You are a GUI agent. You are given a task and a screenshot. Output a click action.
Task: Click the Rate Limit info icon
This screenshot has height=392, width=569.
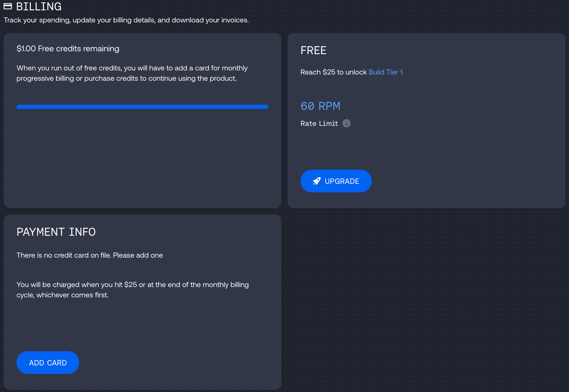(x=346, y=123)
